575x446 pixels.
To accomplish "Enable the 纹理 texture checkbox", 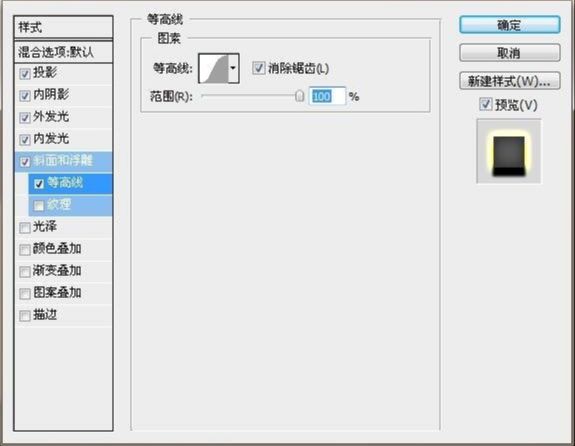I will [x=39, y=206].
